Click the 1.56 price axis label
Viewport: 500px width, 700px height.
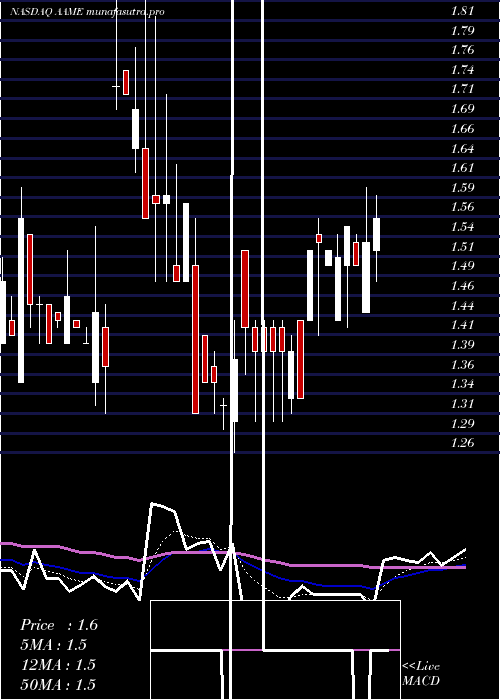point(462,206)
